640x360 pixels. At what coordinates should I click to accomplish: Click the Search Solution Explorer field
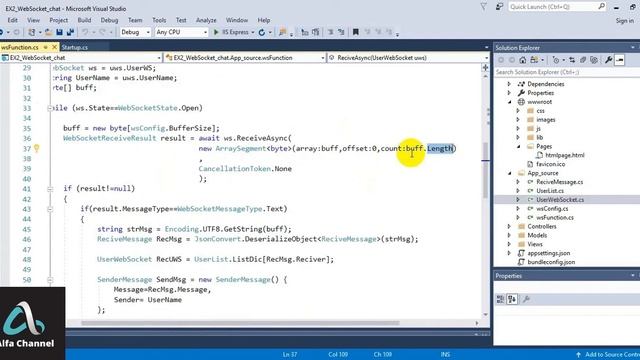(567, 72)
